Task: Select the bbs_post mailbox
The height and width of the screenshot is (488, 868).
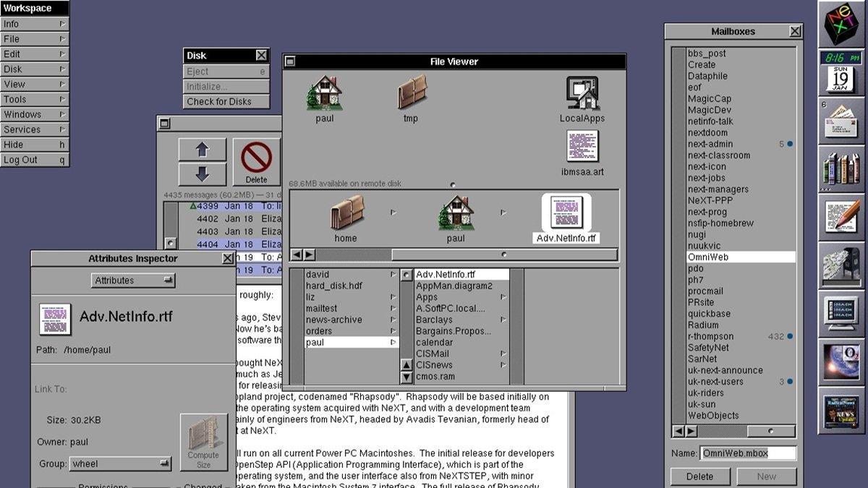Action: (x=741, y=53)
